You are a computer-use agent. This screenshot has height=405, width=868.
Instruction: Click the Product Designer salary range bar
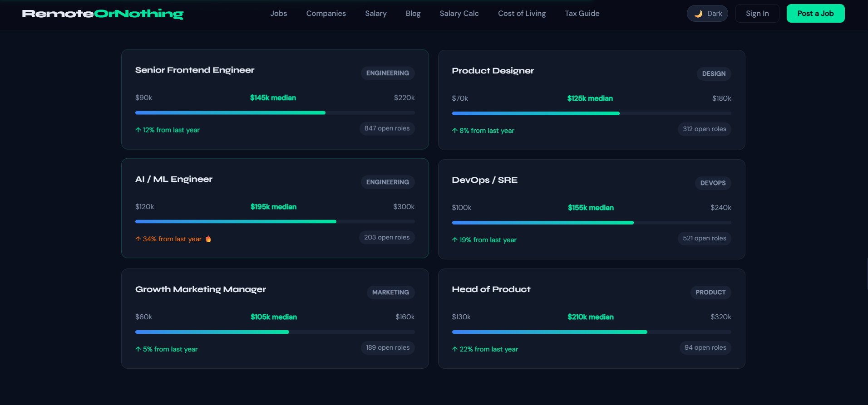[592, 113]
